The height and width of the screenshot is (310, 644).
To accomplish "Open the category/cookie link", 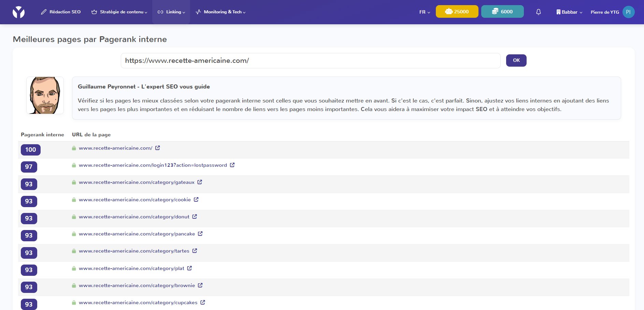I will 134,200.
